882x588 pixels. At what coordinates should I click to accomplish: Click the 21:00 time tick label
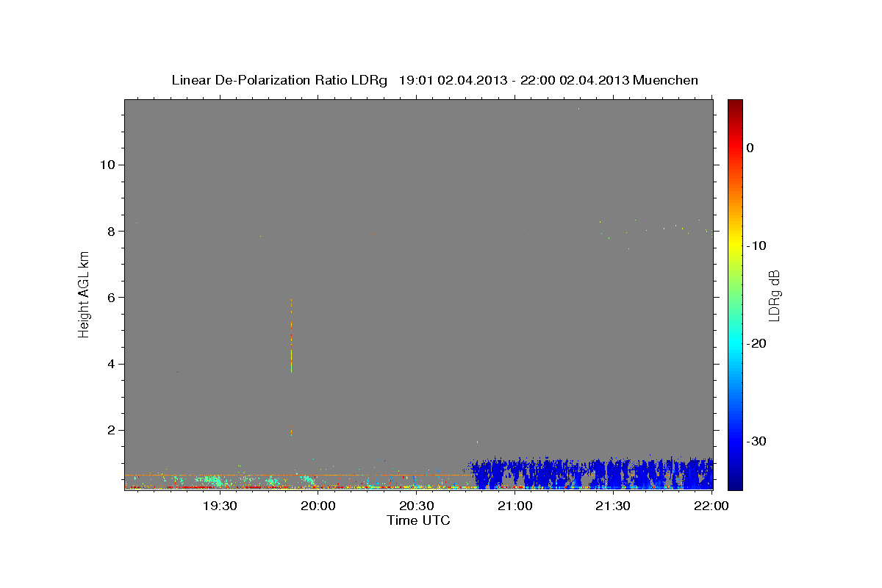click(514, 506)
